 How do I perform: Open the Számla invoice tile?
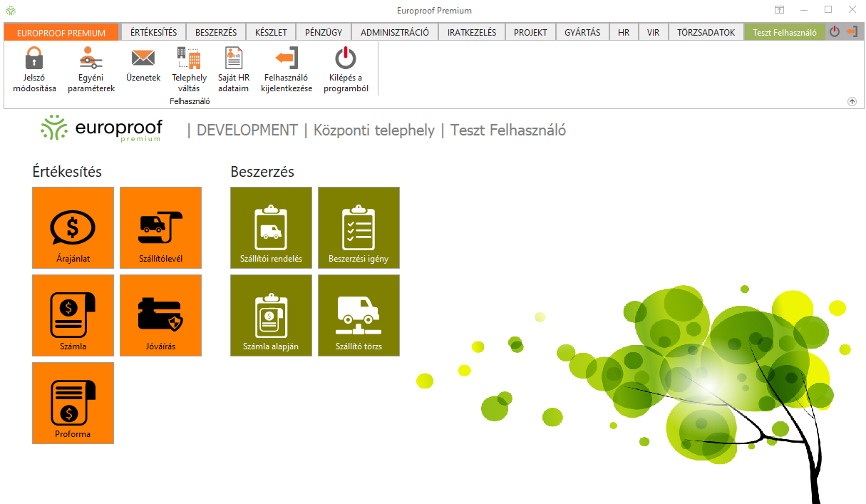pos(73,315)
